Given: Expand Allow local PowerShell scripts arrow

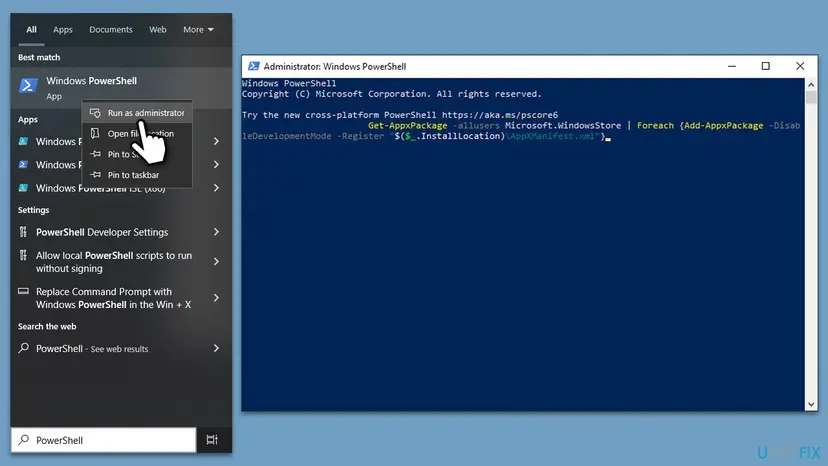Looking at the screenshot, I should (216, 262).
